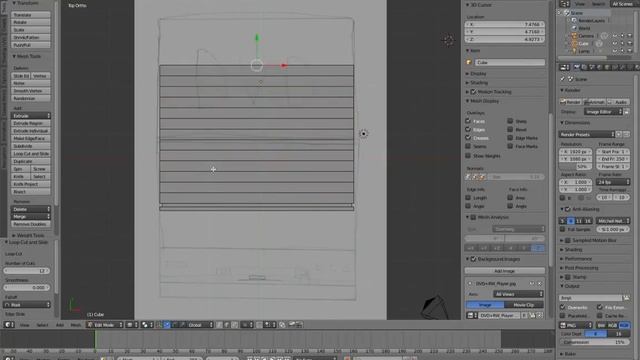Viewport: 640px width, 360px height.
Task: Click the Add Image button
Action: [504, 271]
